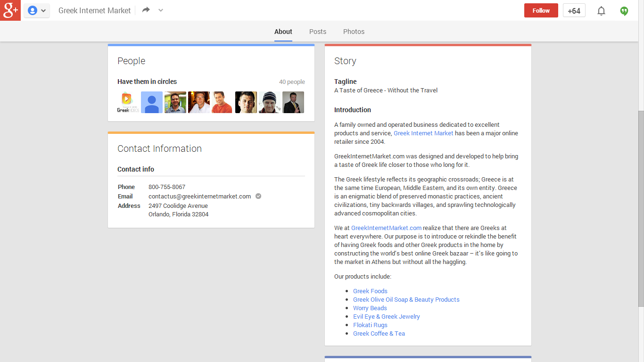644x362 pixels.
Task: Open the default blue avatar profile
Action: [152, 102]
